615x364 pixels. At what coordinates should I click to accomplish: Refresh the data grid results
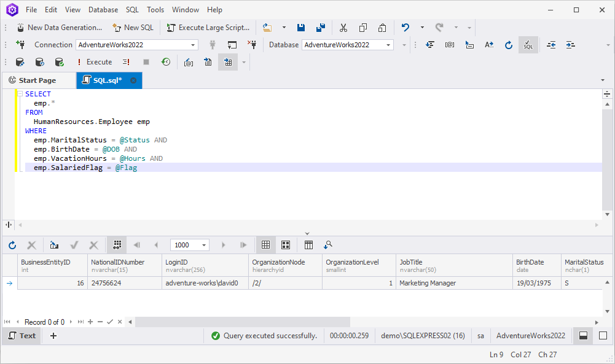click(12, 245)
